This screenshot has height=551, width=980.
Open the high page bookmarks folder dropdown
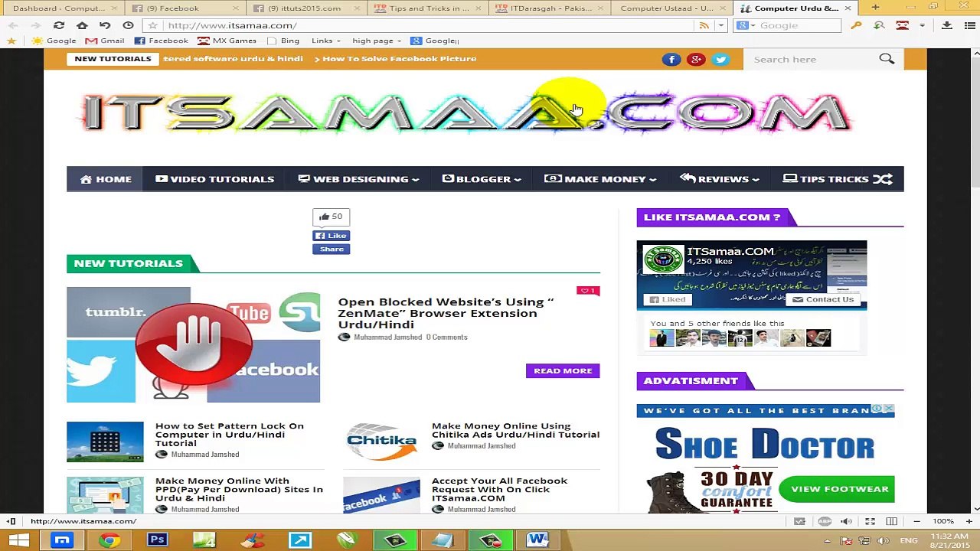coord(377,41)
